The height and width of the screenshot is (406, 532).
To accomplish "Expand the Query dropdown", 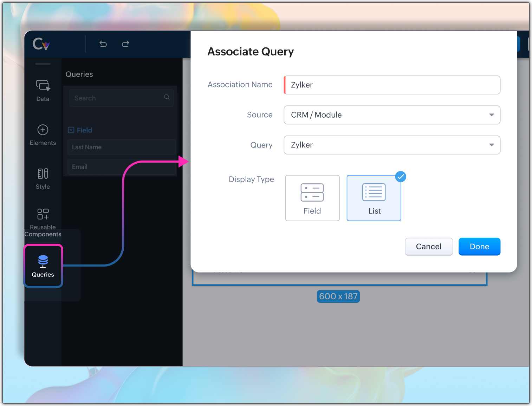I will coord(392,145).
